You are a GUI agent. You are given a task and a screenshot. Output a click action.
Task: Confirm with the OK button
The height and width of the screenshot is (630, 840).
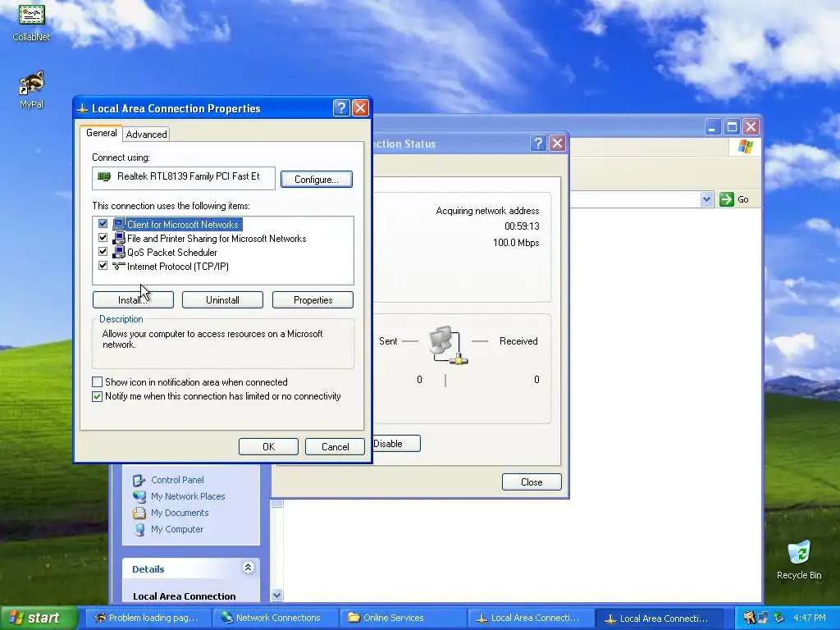point(268,447)
